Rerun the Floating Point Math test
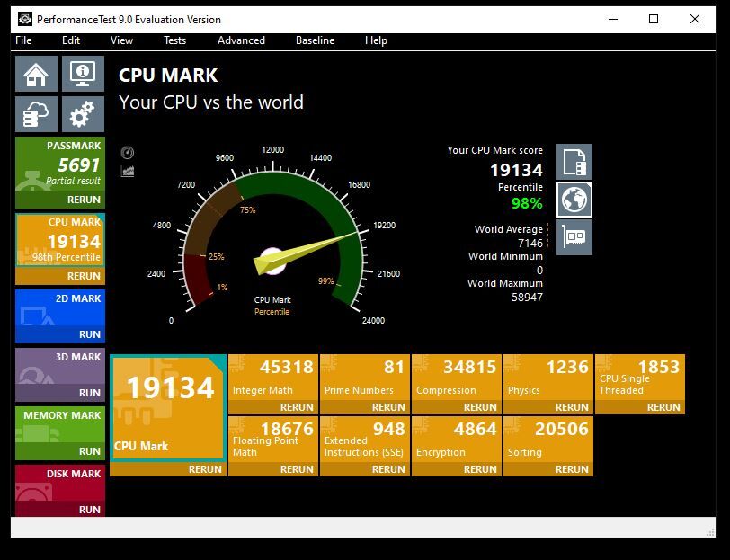The image size is (730, 560). point(273,469)
